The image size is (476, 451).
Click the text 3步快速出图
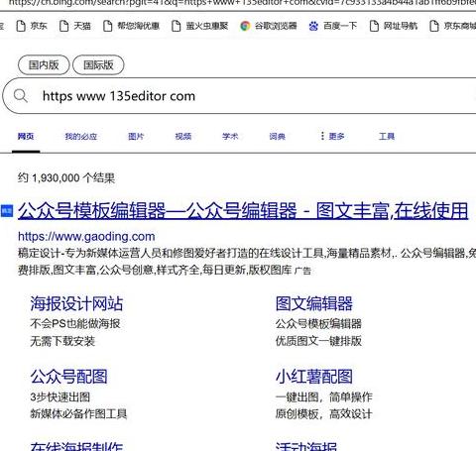click(x=59, y=396)
